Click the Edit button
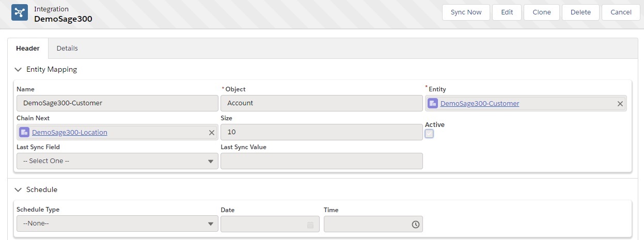 pyautogui.click(x=507, y=12)
